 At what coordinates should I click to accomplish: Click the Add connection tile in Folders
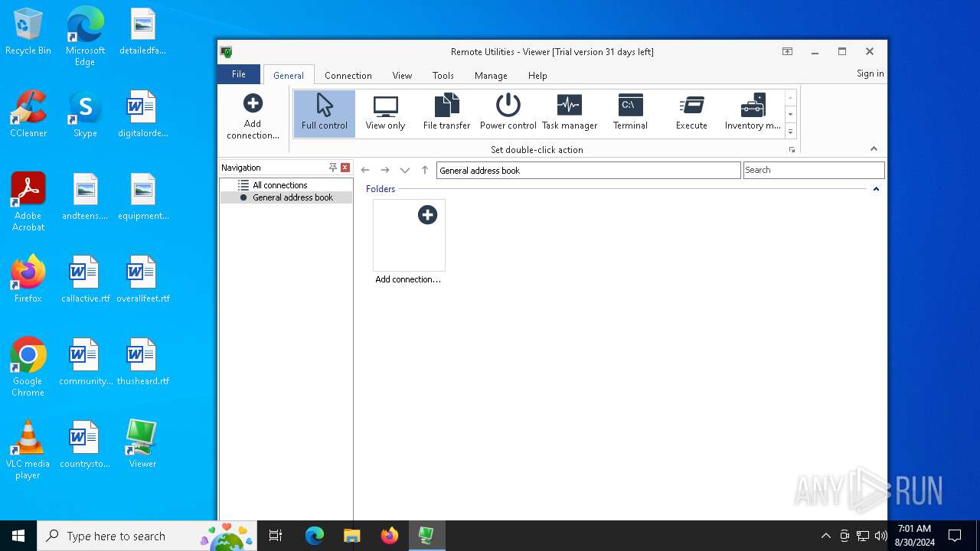tap(409, 243)
